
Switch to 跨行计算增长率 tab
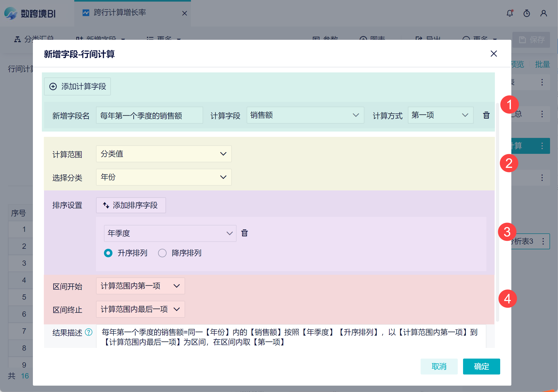[x=120, y=12]
